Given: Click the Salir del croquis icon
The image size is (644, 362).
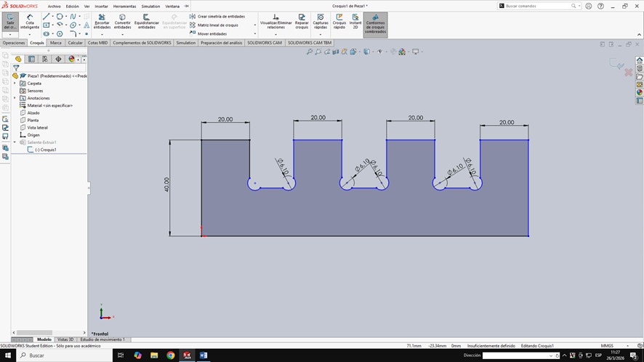Looking at the screenshot, I should (10, 21).
